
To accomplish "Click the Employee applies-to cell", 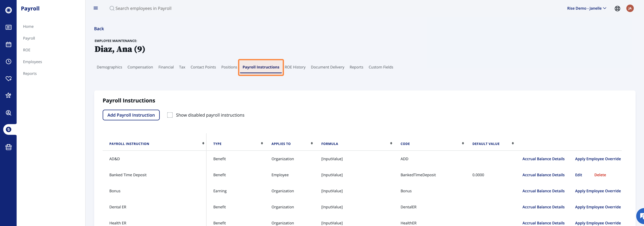I will [280, 175].
